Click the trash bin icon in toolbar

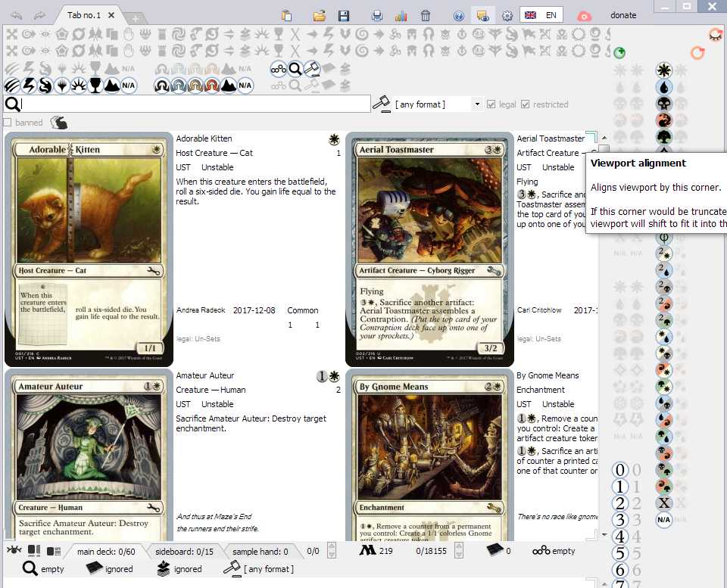point(426,15)
